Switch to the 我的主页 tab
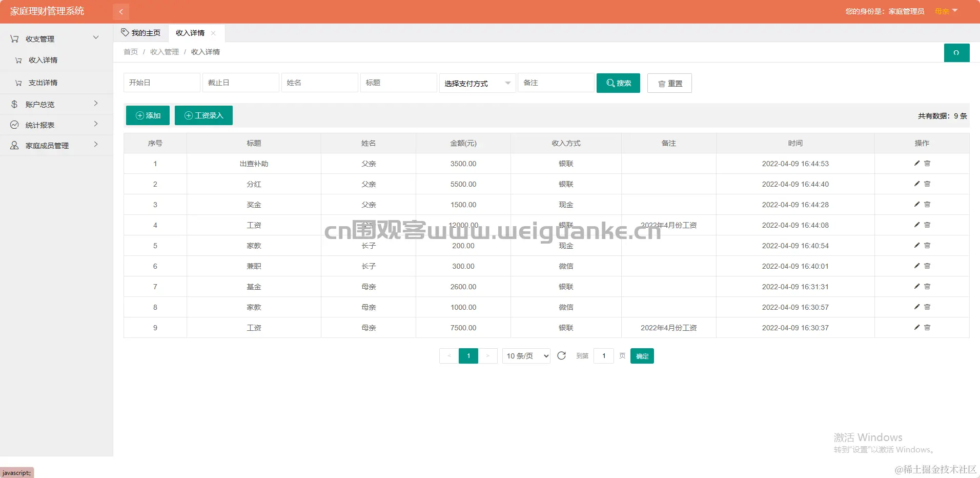Screen dimensions: 980x478 coord(141,33)
